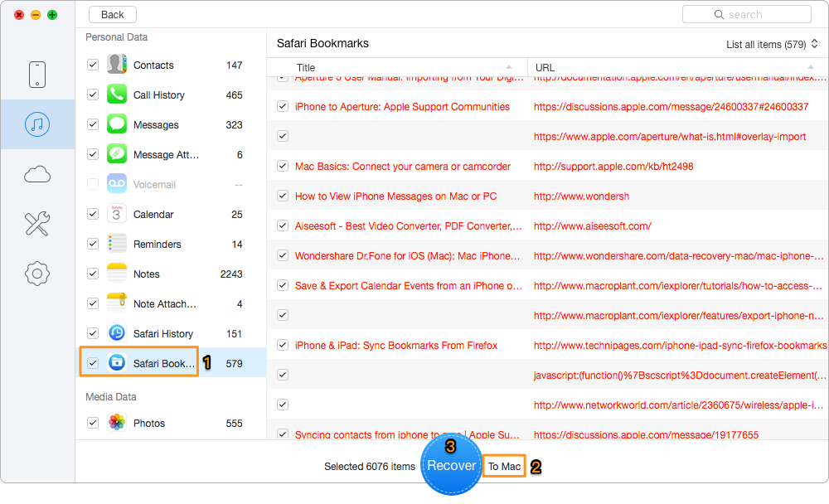
Task: Sort by Title column arrow
Action: 509,67
